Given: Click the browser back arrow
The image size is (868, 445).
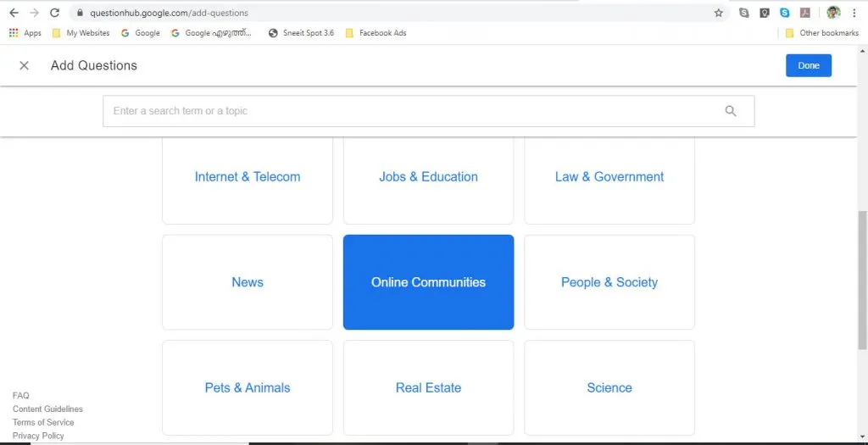Looking at the screenshot, I should [x=14, y=13].
